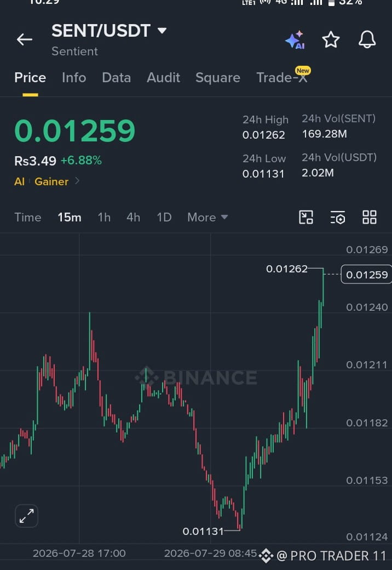
Task: Tap the +6.88% change value
Action: click(x=81, y=160)
